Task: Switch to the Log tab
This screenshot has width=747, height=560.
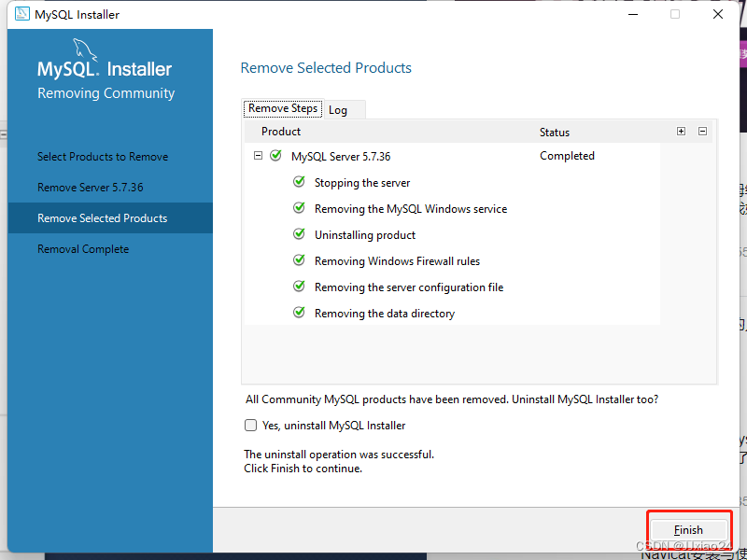Action: point(345,110)
